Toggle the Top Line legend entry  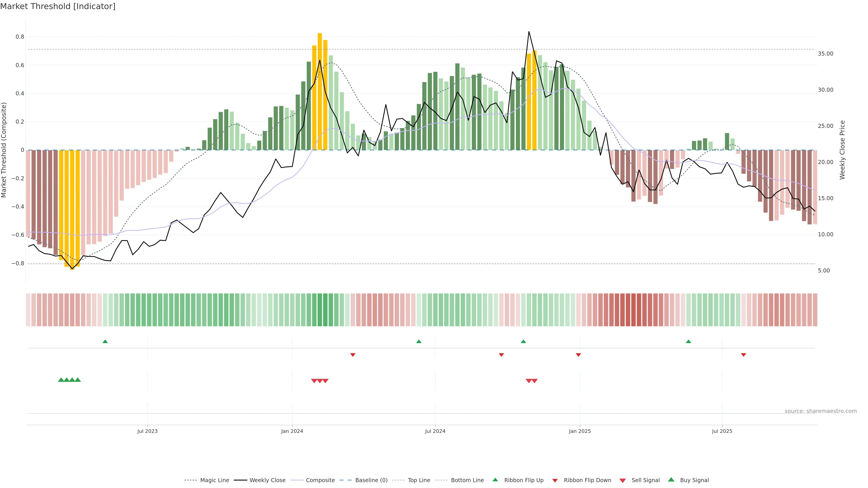tap(419, 480)
